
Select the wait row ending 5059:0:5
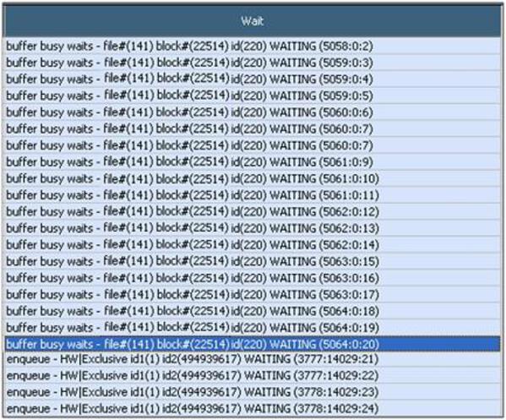(252, 95)
